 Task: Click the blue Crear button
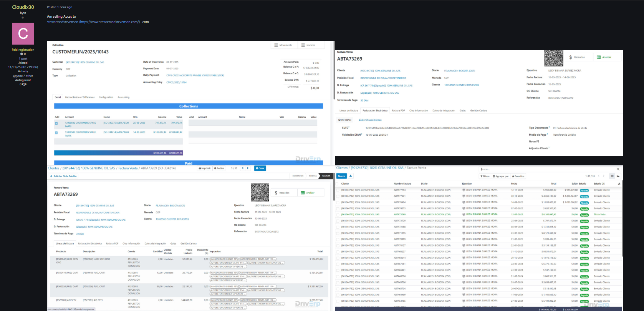click(x=260, y=168)
